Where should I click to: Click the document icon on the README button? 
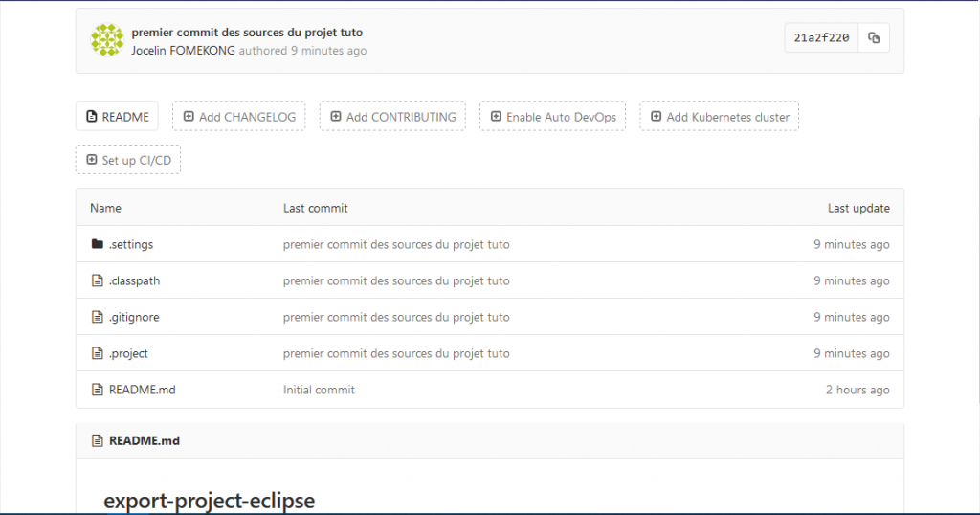91,116
